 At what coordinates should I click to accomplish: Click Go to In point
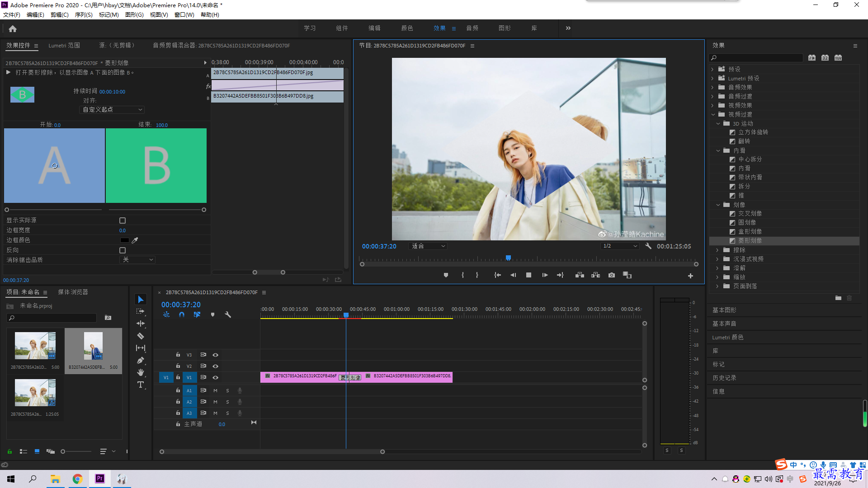coord(497,275)
